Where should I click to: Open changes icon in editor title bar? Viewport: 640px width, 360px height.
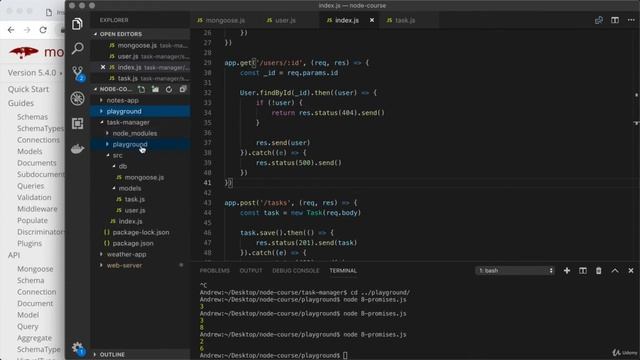pyautogui.click(x=599, y=20)
